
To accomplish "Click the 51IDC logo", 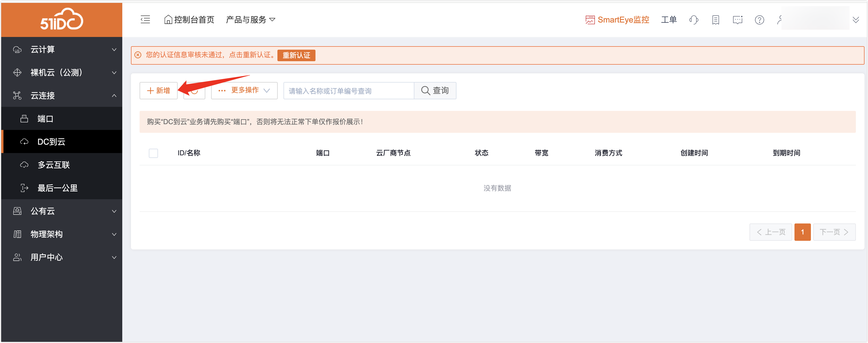I will point(62,19).
